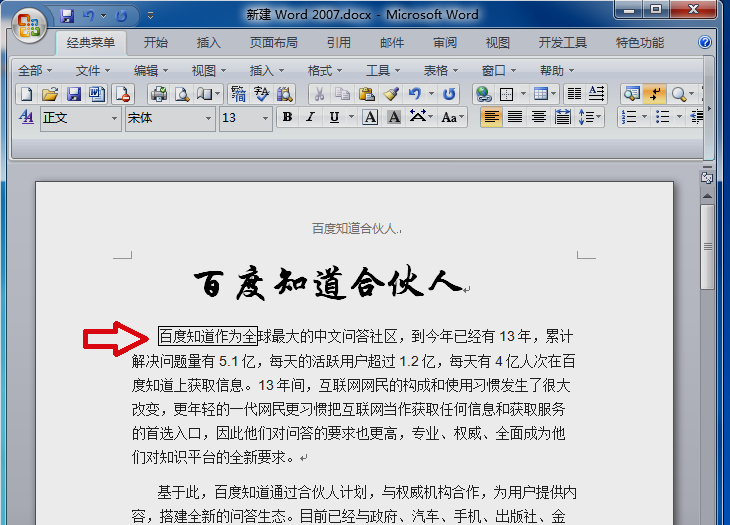Open the 开发工具 tab
This screenshot has width=730, height=525.
[x=563, y=43]
